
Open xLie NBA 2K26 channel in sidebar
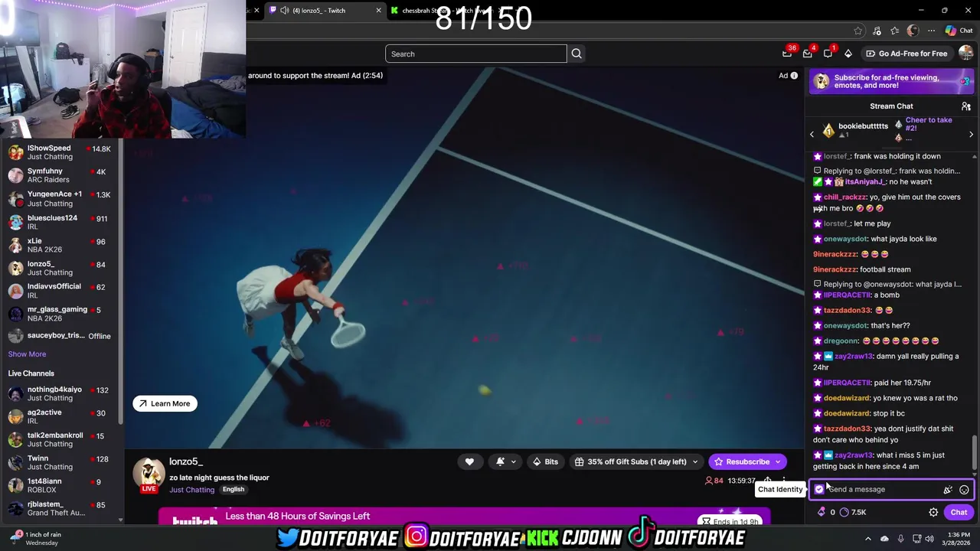(60, 245)
